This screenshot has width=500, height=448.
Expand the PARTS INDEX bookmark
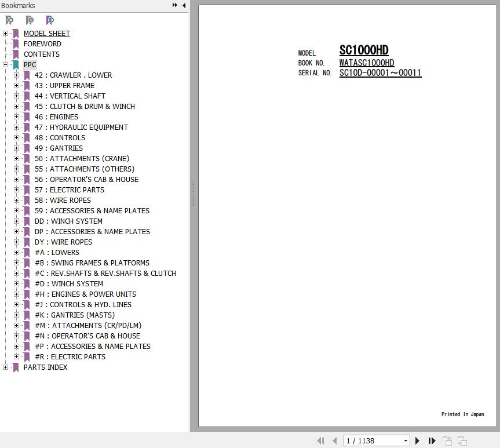5,367
